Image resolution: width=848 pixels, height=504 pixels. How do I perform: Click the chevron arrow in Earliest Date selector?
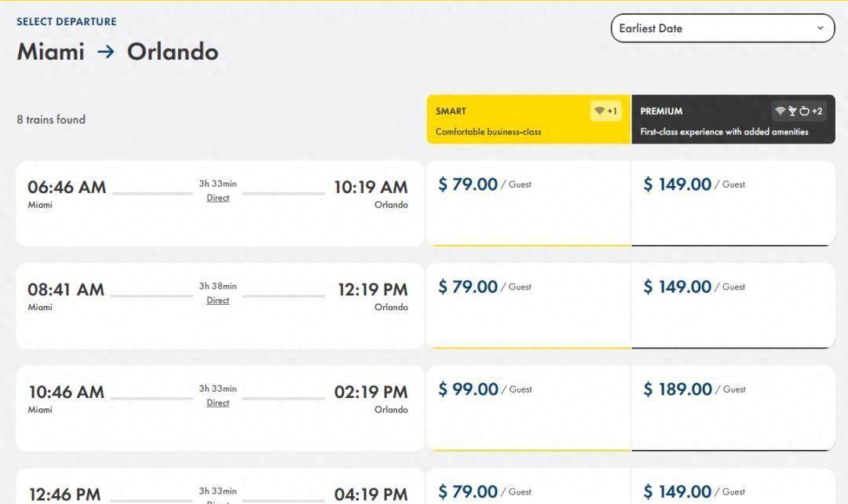pyautogui.click(x=821, y=28)
